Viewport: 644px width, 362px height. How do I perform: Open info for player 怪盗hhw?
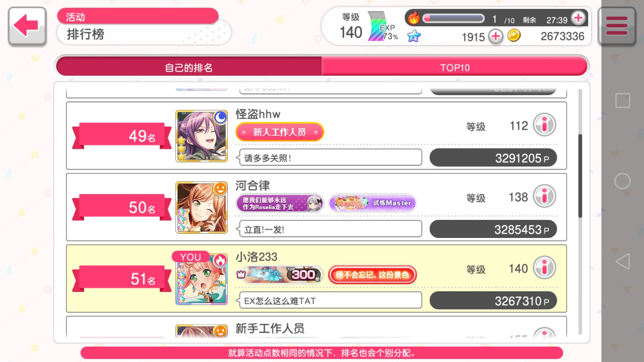pos(544,125)
